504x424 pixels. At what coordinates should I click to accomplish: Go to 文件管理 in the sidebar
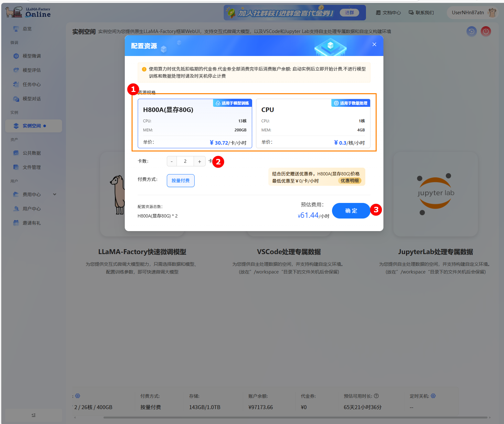32,167
